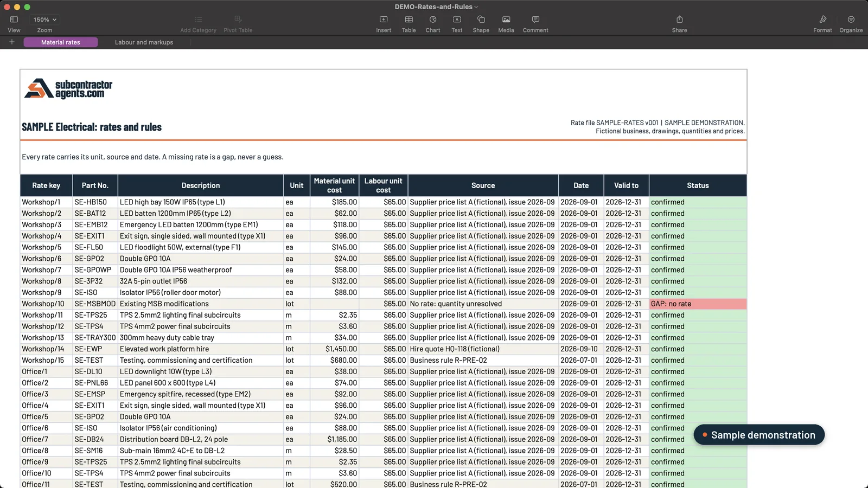Select the $1,450.00 material cost cell

pyautogui.click(x=334, y=349)
